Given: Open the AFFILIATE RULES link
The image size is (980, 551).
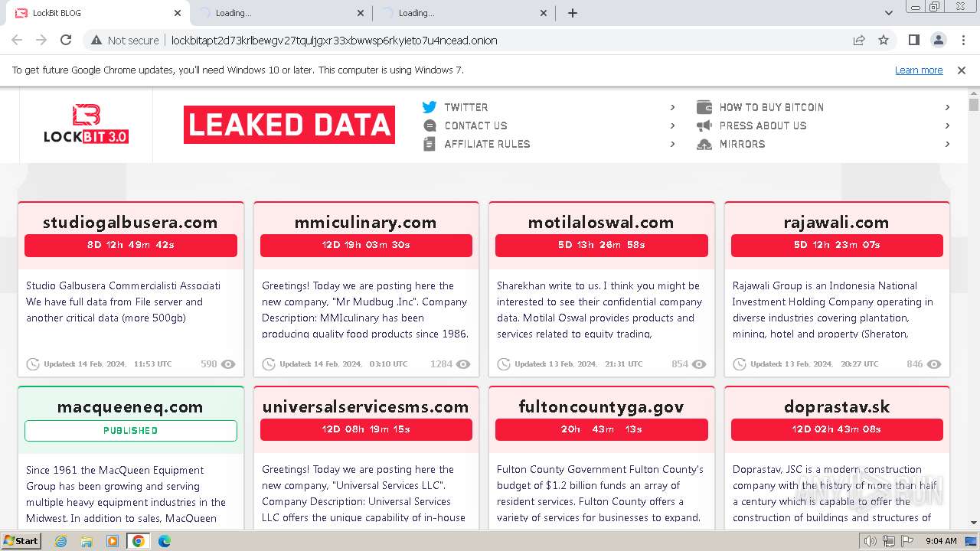Looking at the screenshot, I should point(487,144).
